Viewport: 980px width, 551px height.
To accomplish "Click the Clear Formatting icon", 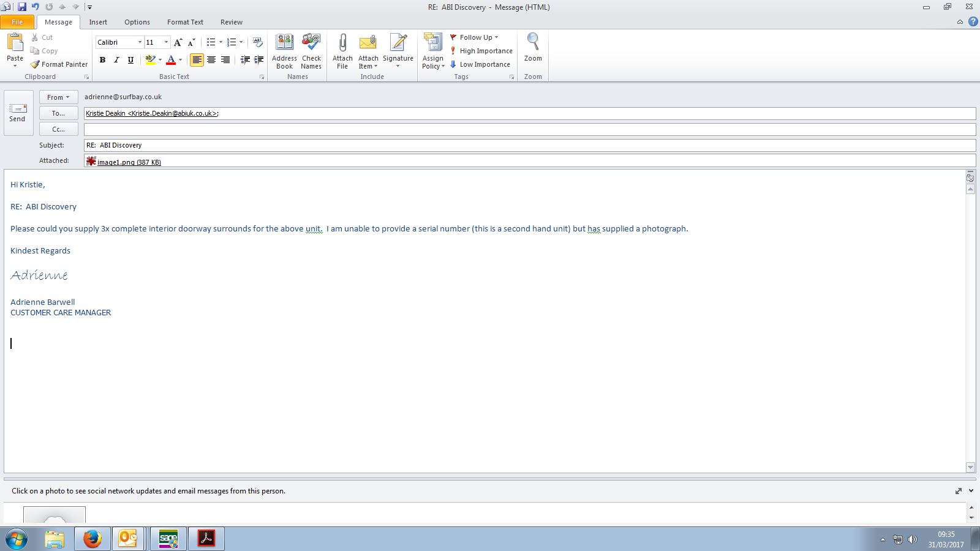I will click(258, 42).
